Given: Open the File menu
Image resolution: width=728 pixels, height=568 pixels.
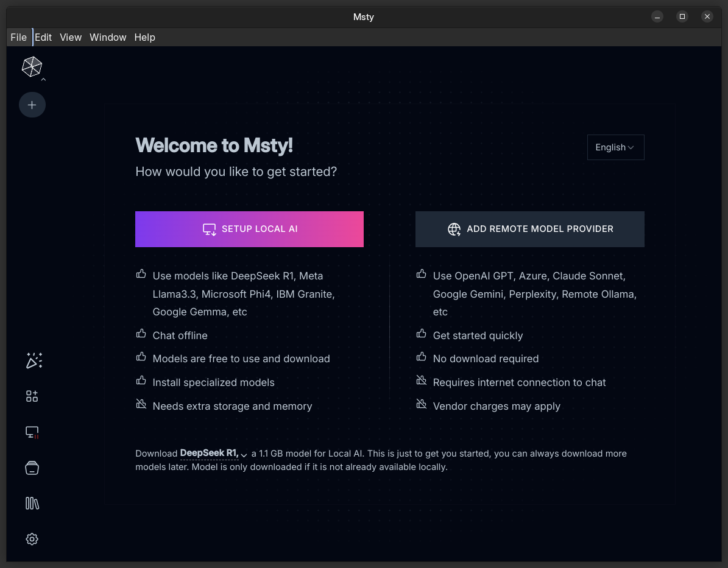Looking at the screenshot, I should coord(19,37).
